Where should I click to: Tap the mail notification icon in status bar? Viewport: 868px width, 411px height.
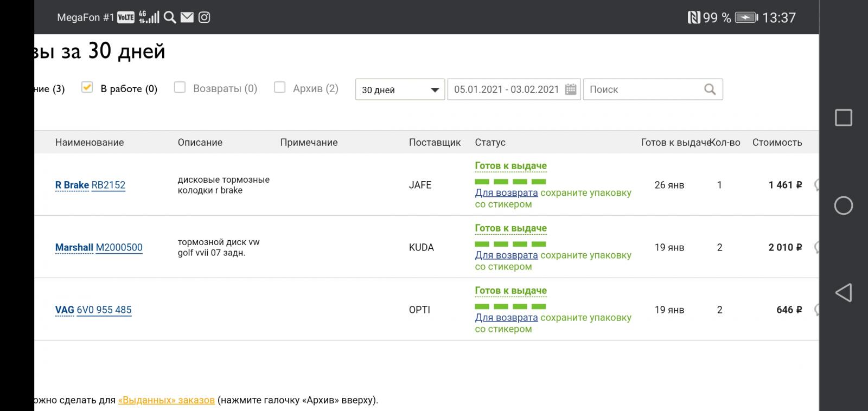click(x=187, y=17)
